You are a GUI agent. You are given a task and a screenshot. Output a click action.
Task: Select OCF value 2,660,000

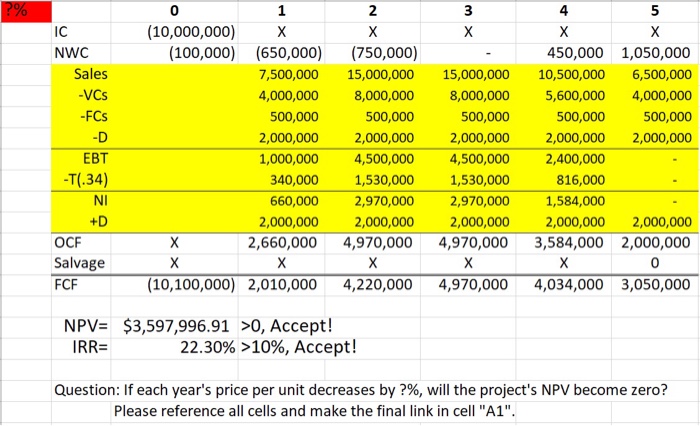click(x=282, y=242)
